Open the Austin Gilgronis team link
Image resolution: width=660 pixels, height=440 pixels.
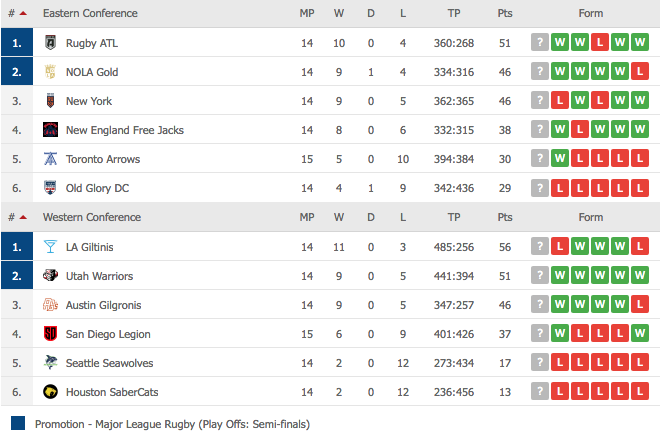coord(104,305)
